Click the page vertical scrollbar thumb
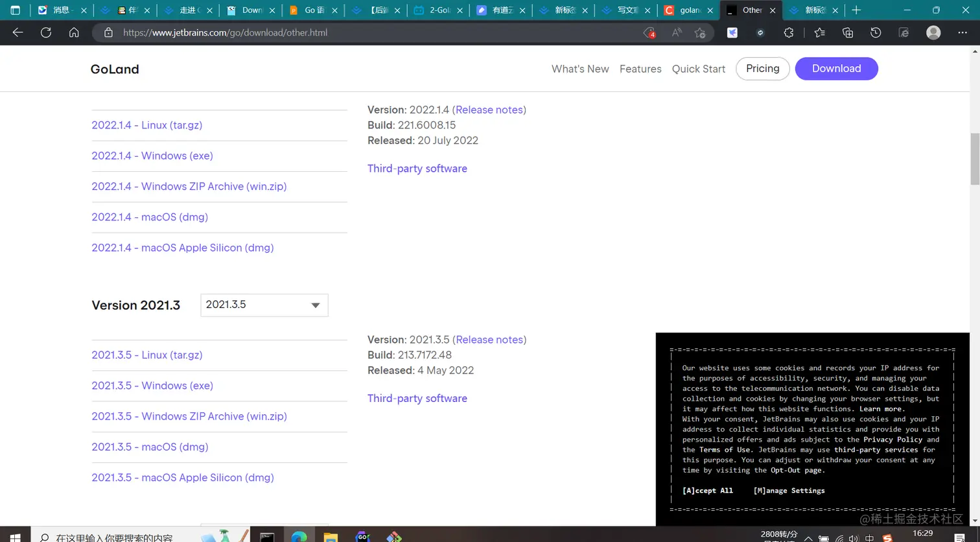980x542 pixels. [974, 159]
